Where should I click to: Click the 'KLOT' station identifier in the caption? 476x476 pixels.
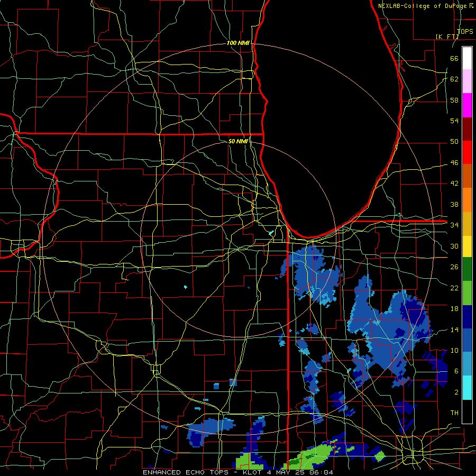click(x=253, y=472)
